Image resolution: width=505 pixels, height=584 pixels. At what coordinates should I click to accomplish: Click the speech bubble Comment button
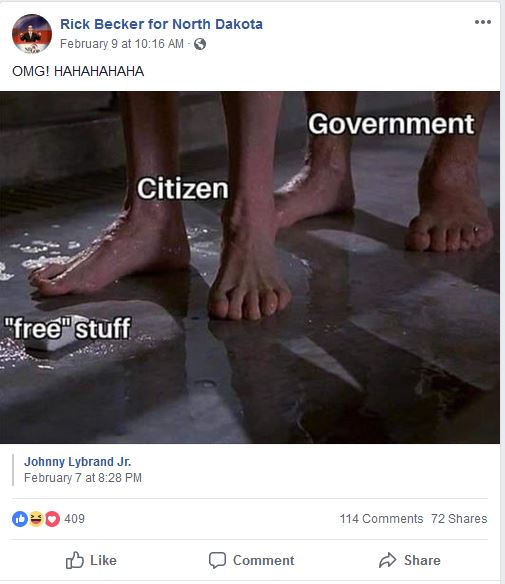pos(251,560)
